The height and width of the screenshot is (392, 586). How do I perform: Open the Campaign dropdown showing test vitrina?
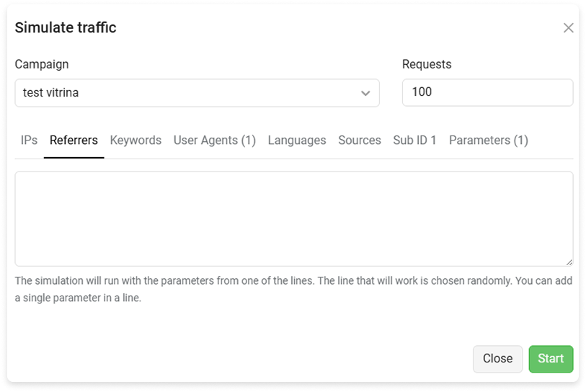point(197,93)
